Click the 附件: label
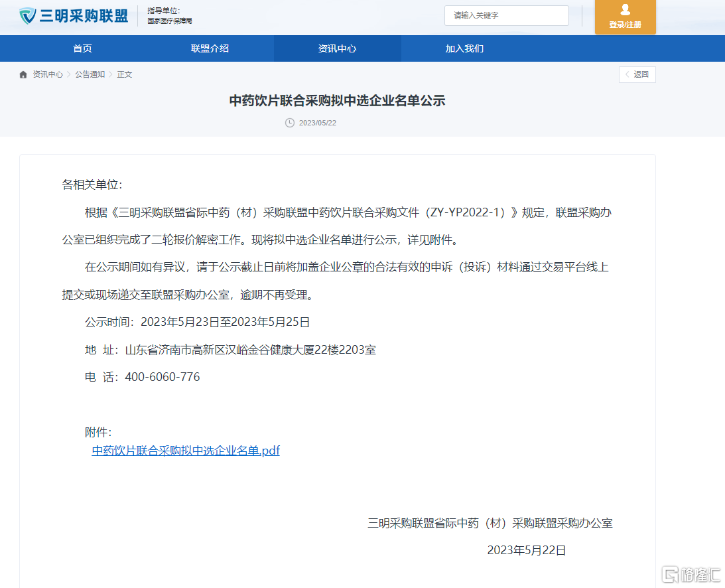Screen dimensions: 725x588 pos(98,432)
